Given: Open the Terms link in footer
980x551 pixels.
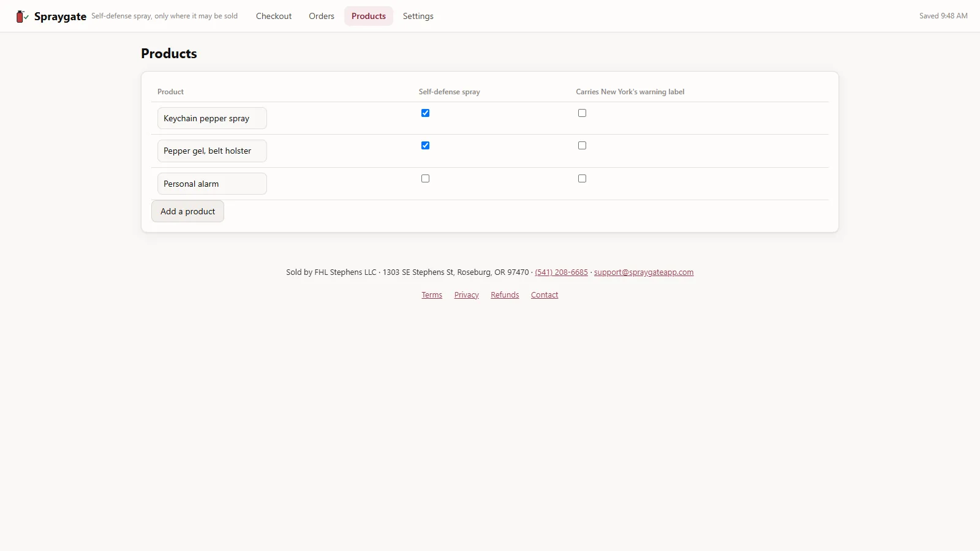Looking at the screenshot, I should click(432, 295).
